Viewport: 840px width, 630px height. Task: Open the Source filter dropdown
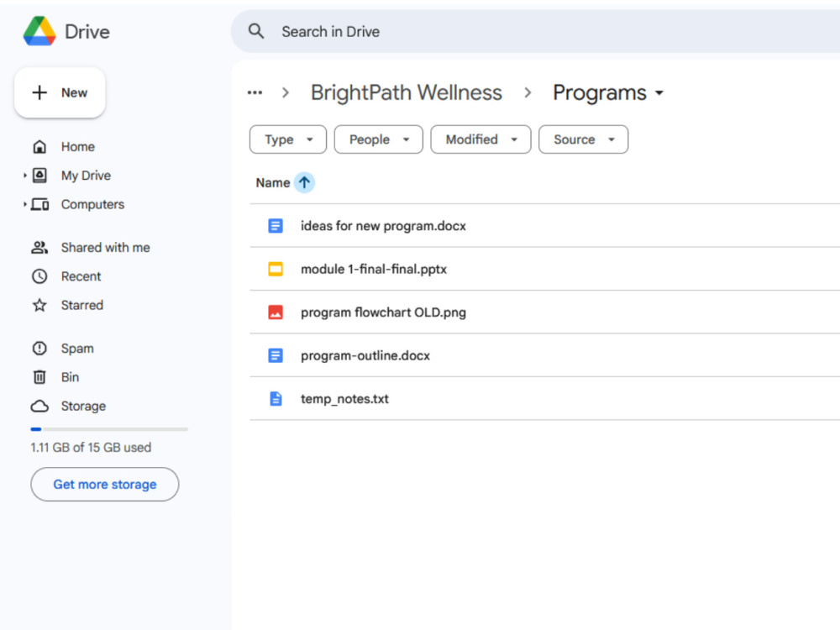coord(583,139)
